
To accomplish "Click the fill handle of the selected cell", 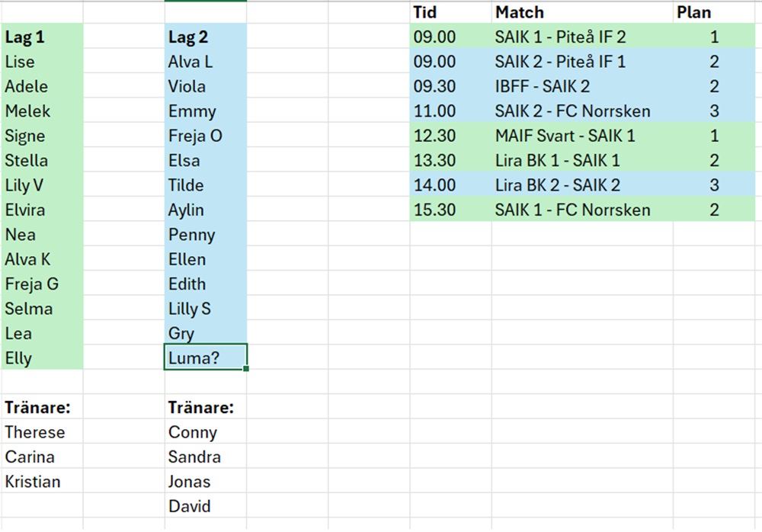I will [246, 369].
